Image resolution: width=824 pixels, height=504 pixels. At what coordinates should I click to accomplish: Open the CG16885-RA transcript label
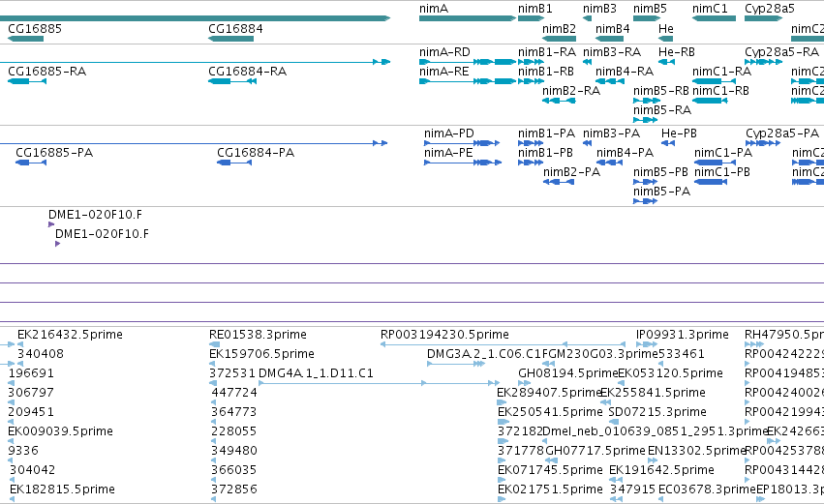[x=47, y=72]
